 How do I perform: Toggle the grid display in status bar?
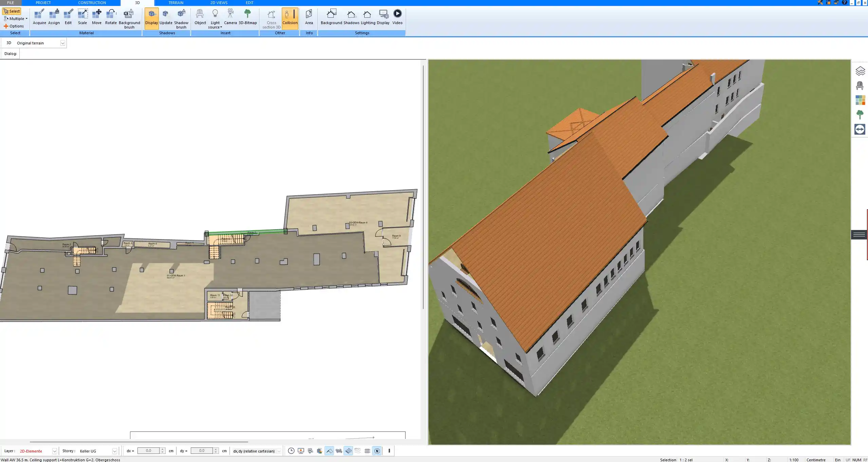tap(367, 451)
